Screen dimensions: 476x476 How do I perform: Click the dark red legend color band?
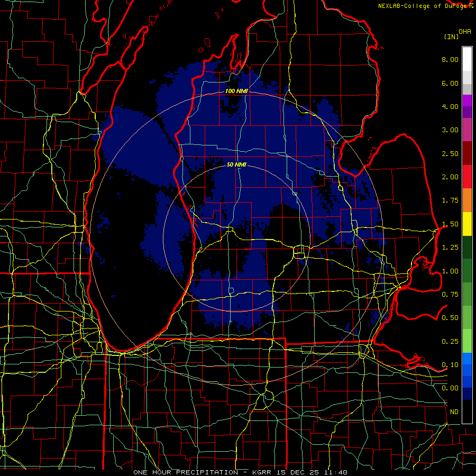click(467, 153)
